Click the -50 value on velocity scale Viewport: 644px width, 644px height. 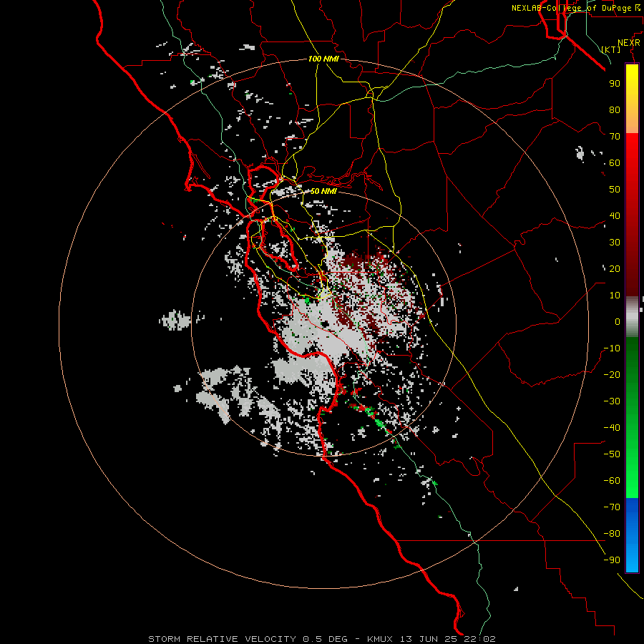tap(612, 454)
